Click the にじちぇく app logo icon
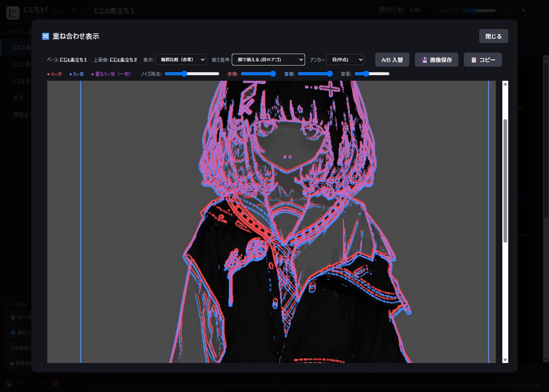Image resolution: width=549 pixels, height=392 pixels. 13,13
